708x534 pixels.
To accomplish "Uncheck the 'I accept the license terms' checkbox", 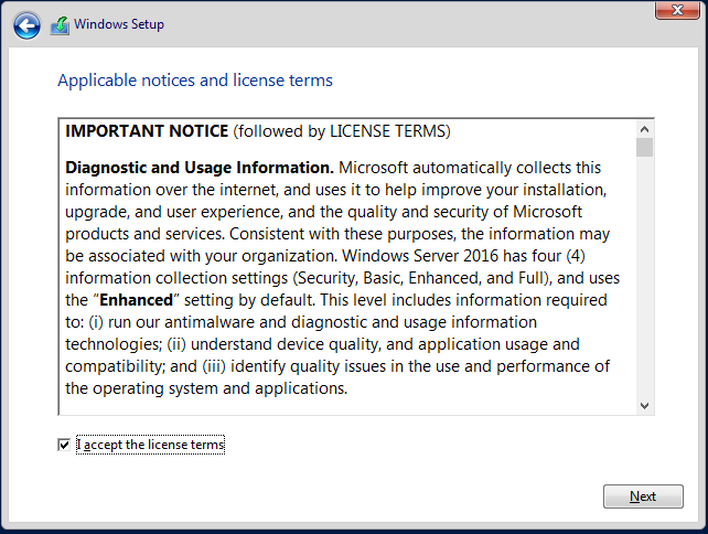I will click(64, 445).
